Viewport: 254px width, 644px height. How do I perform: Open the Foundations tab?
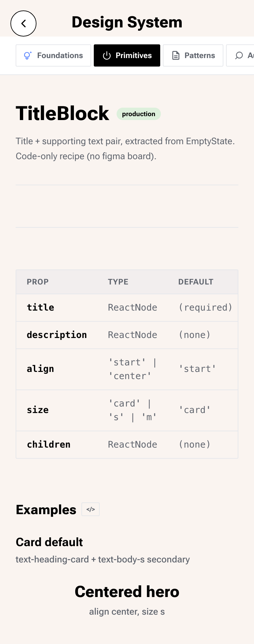click(53, 55)
